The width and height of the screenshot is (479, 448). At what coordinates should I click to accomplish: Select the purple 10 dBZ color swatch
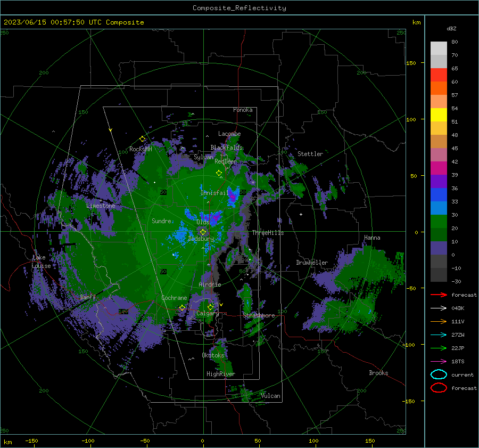[x=439, y=248]
